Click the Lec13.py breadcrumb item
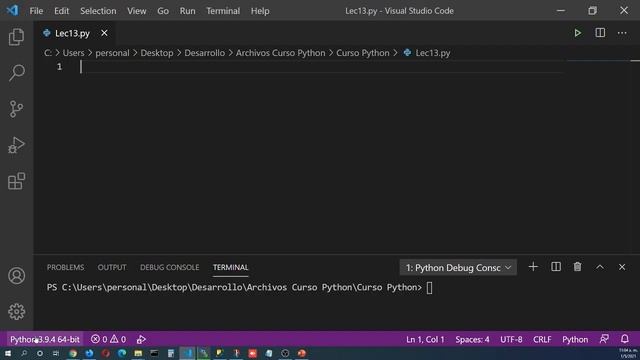This screenshot has height=360, width=640. 427,53
